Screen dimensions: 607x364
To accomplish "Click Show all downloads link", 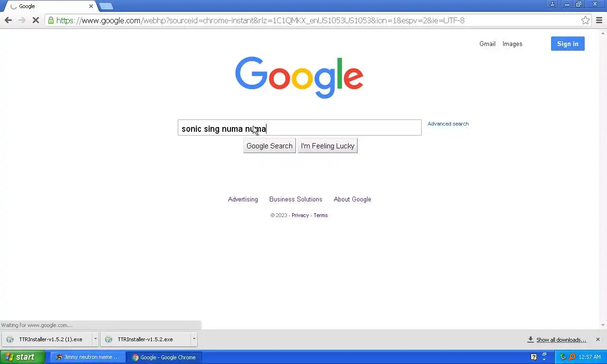I will pyautogui.click(x=561, y=340).
